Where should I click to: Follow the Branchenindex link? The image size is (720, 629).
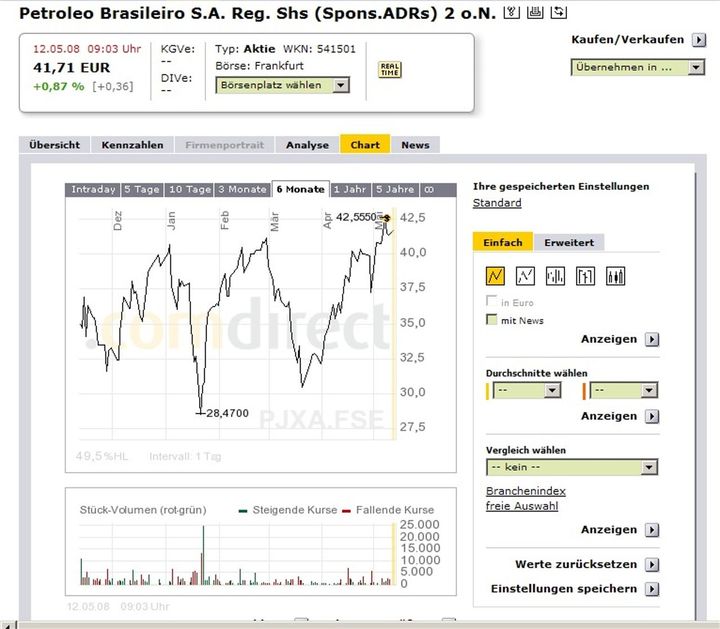pyautogui.click(x=526, y=491)
